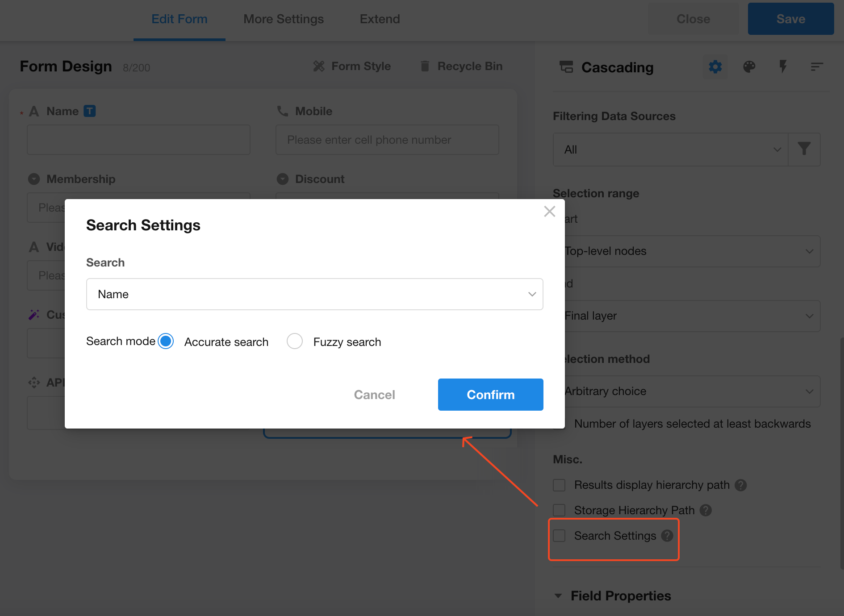This screenshot has height=616, width=844.
Task: Click the filter funnel icon
Action: 804,149
